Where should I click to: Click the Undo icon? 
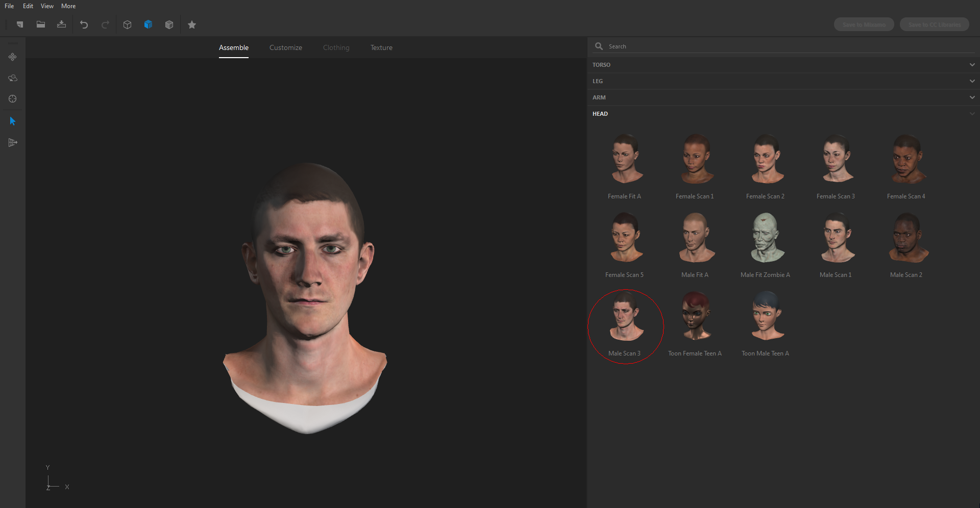pyautogui.click(x=84, y=24)
